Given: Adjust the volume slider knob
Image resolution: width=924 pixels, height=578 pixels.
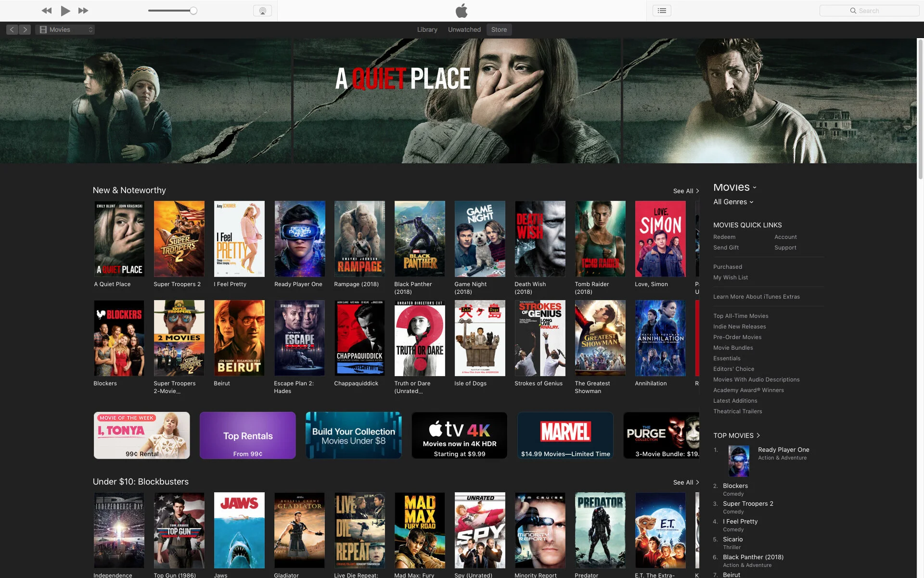Looking at the screenshot, I should click(193, 11).
